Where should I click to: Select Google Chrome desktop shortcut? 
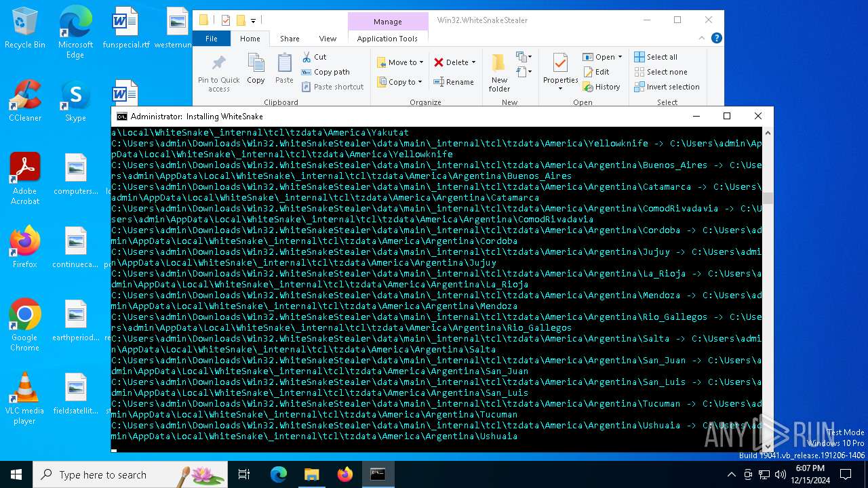(x=25, y=325)
